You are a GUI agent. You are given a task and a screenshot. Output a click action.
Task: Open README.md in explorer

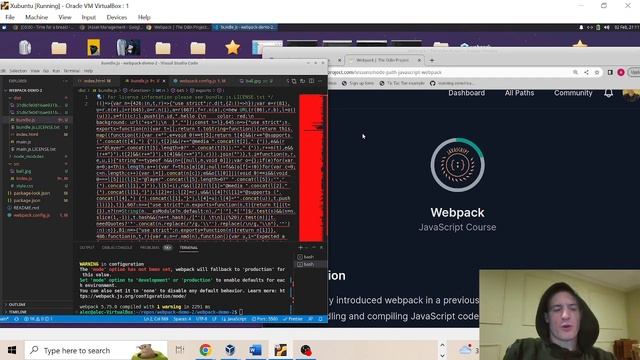(26, 208)
